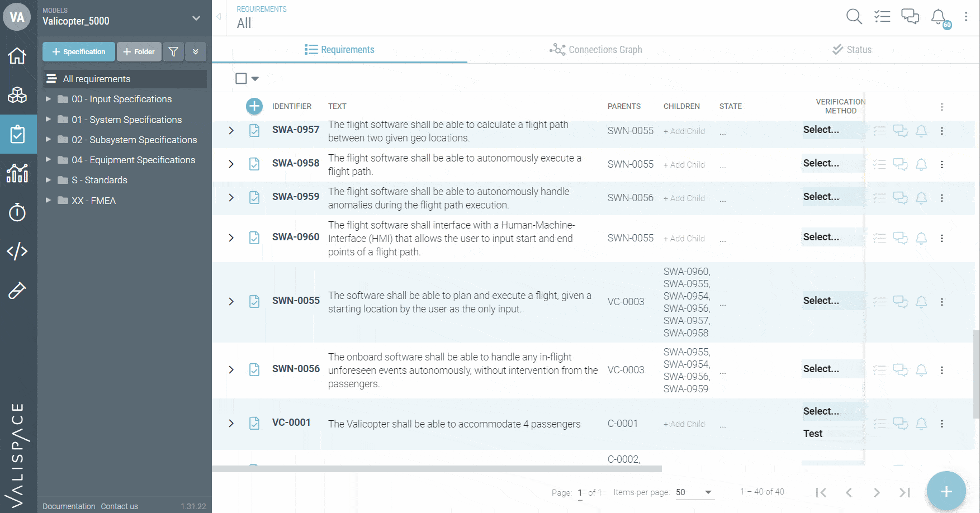The height and width of the screenshot is (513, 980).
Task: Open the Analysis charts icon in the sidebar
Action: tap(17, 173)
